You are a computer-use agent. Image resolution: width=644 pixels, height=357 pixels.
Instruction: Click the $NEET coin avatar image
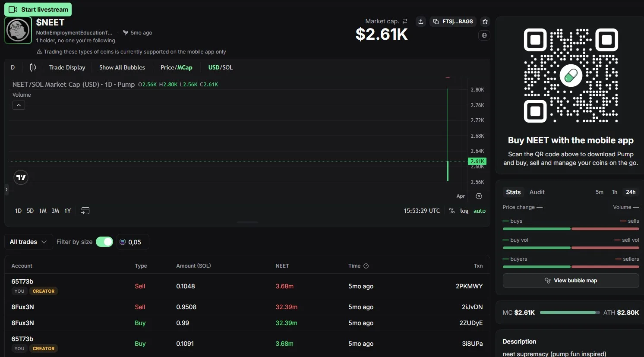pyautogui.click(x=18, y=30)
